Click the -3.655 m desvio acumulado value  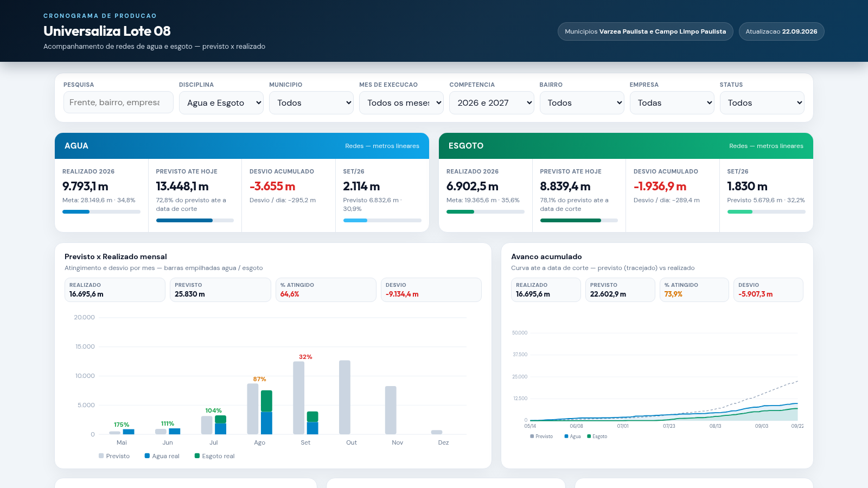coord(272,187)
